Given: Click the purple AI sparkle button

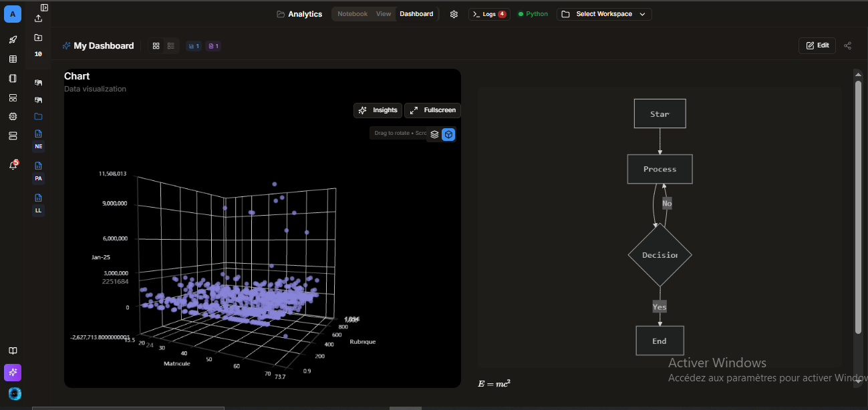Looking at the screenshot, I should 13,373.
